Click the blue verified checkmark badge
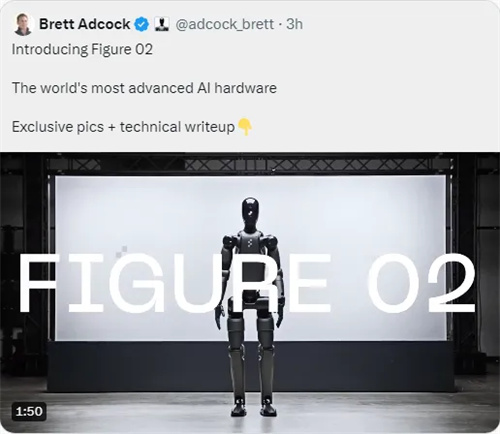Screen dimensions: 500x434 (x=142, y=24)
